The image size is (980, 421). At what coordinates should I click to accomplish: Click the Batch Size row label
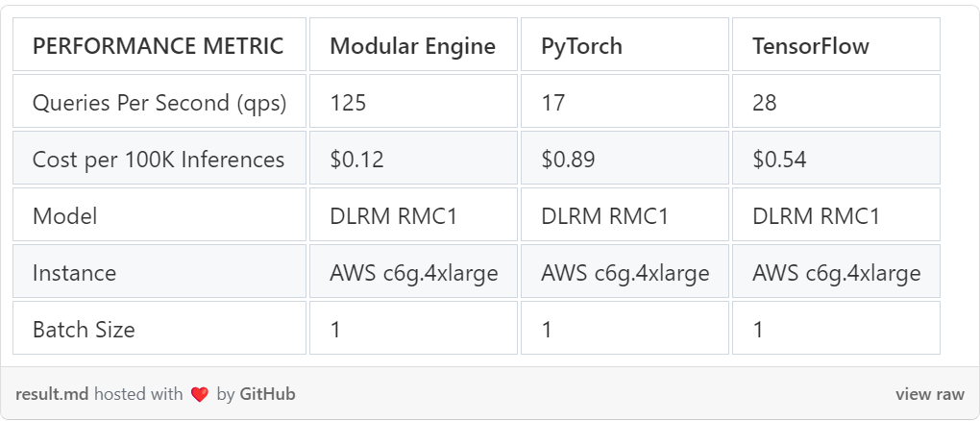[159, 328]
